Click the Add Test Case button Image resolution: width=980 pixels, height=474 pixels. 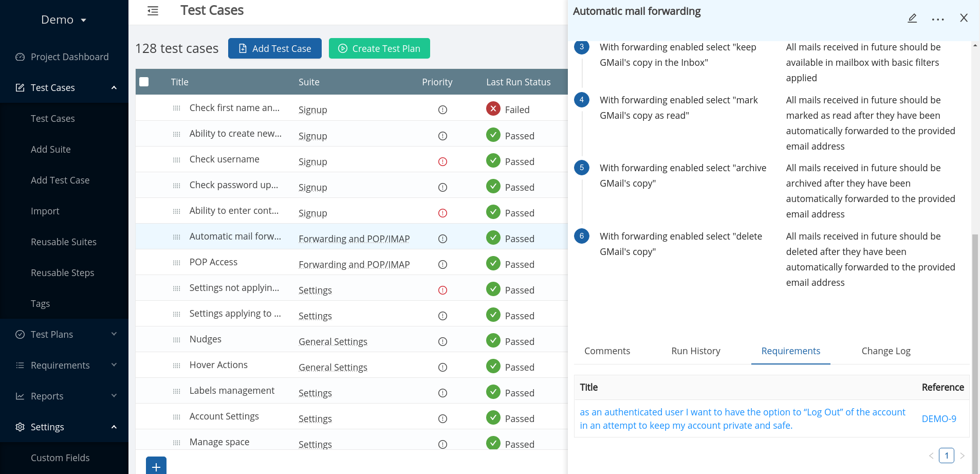(x=275, y=48)
